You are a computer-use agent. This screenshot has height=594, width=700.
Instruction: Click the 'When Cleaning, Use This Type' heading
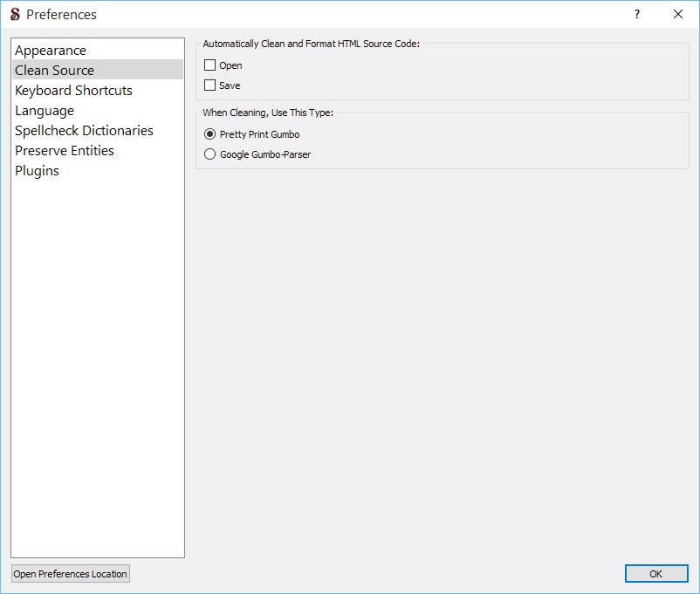coord(268,113)
